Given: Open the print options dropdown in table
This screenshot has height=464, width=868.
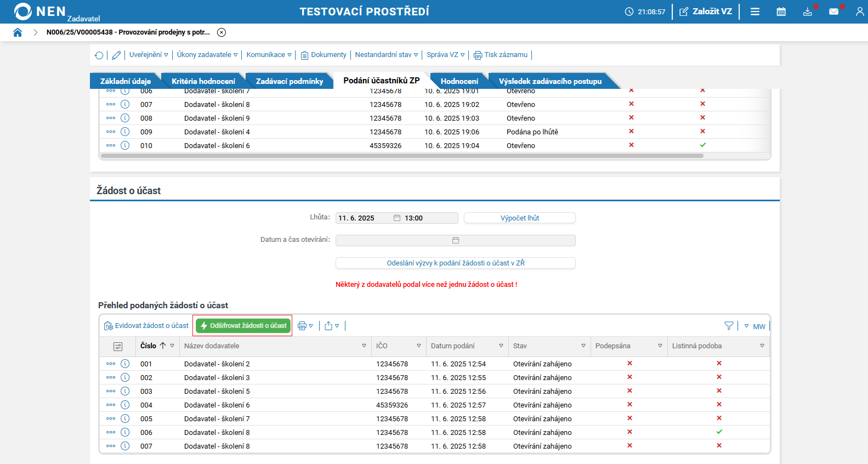Looking at the screenshot, I should (305, 326).
